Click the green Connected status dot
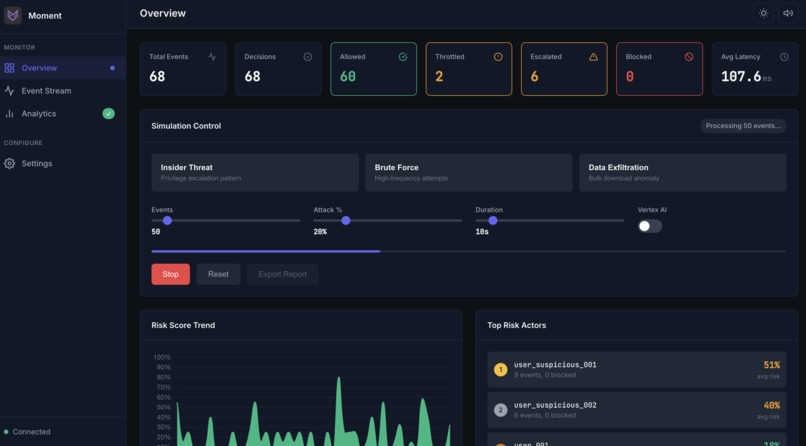 tap(6, 432)
